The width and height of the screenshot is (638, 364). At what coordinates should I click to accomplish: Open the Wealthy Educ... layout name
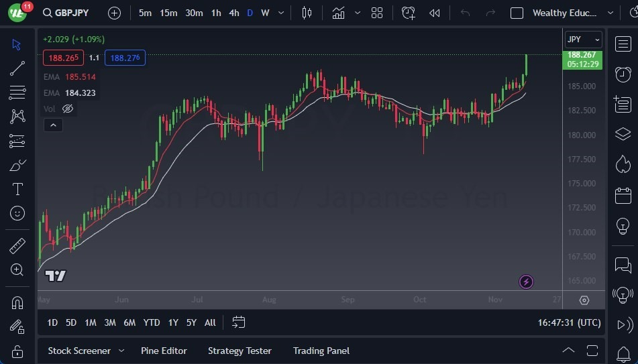click(x=564, y=13)
